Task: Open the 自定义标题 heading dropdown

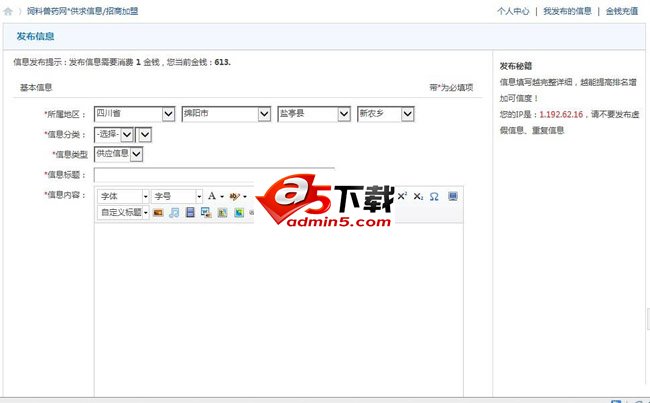Action: (123, 213)
